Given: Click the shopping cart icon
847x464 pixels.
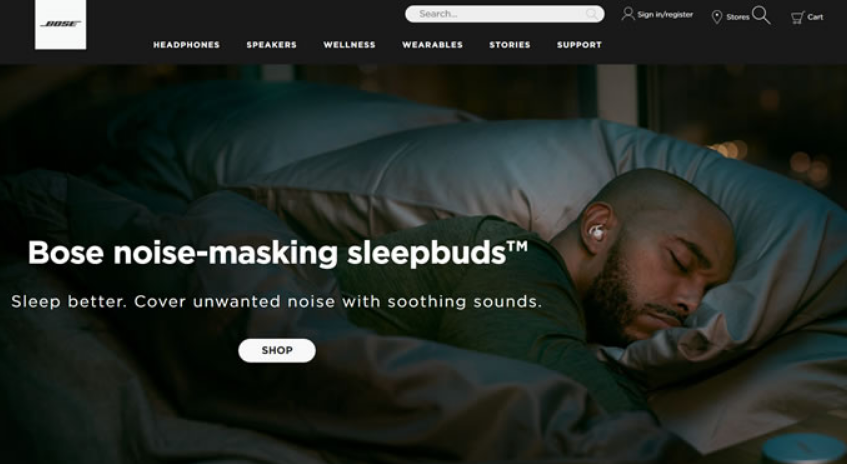Looking at the screenshot, I should click(797, 17).
